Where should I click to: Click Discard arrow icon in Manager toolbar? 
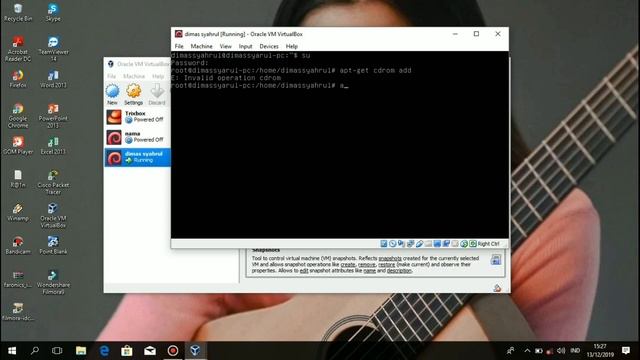157,94
